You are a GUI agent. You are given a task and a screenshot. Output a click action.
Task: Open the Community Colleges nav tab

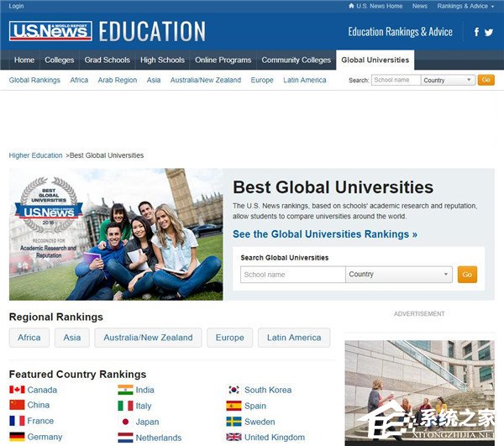(x=296, y=60)
